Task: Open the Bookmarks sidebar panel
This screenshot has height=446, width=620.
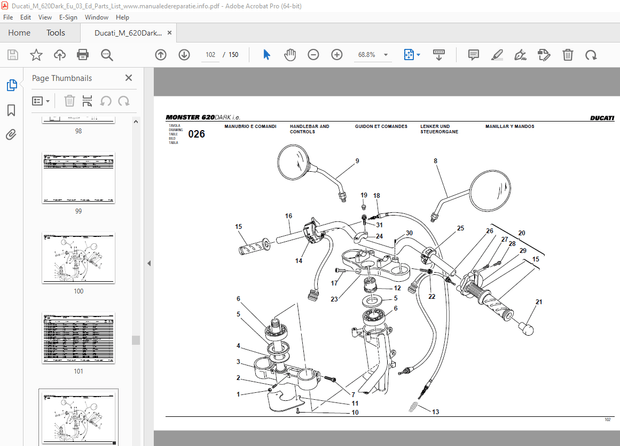Action: point(11,110)
